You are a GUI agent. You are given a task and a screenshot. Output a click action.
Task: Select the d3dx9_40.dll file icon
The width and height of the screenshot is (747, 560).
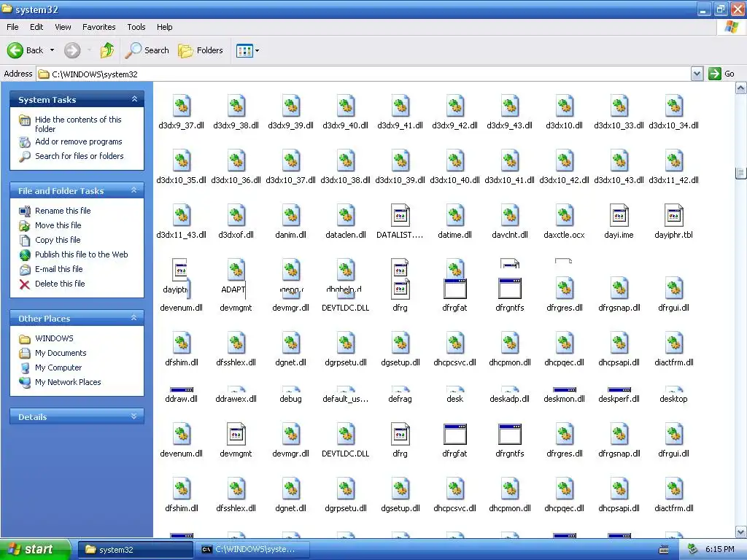click(x=346, y=106)
